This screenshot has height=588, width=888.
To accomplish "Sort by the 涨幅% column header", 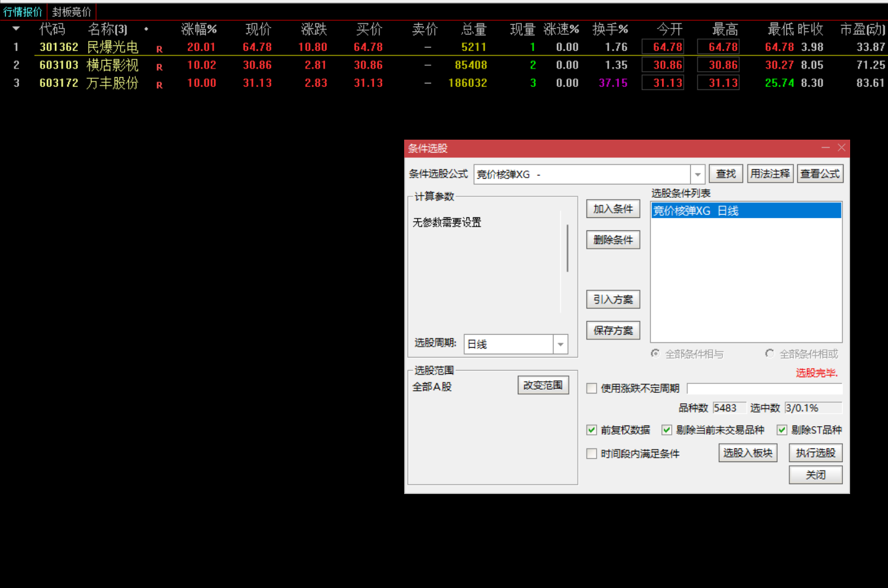I will [199, 29].
